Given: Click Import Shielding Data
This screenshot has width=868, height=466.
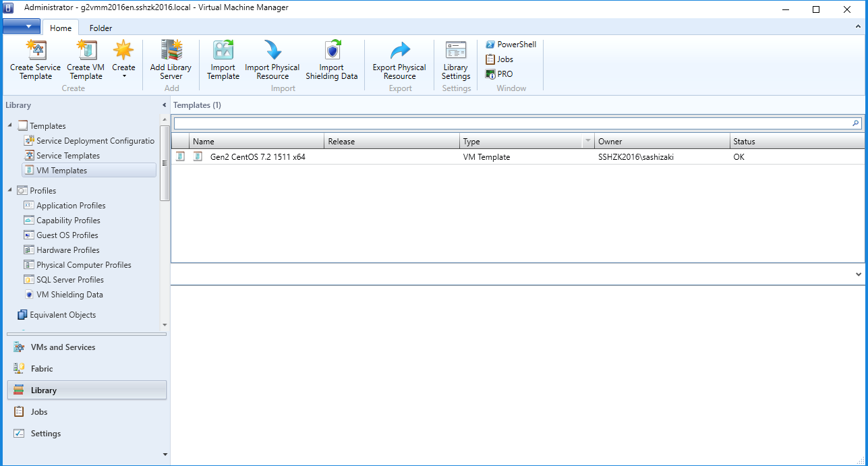Looking at the screenshot, I should pos(332,61).
